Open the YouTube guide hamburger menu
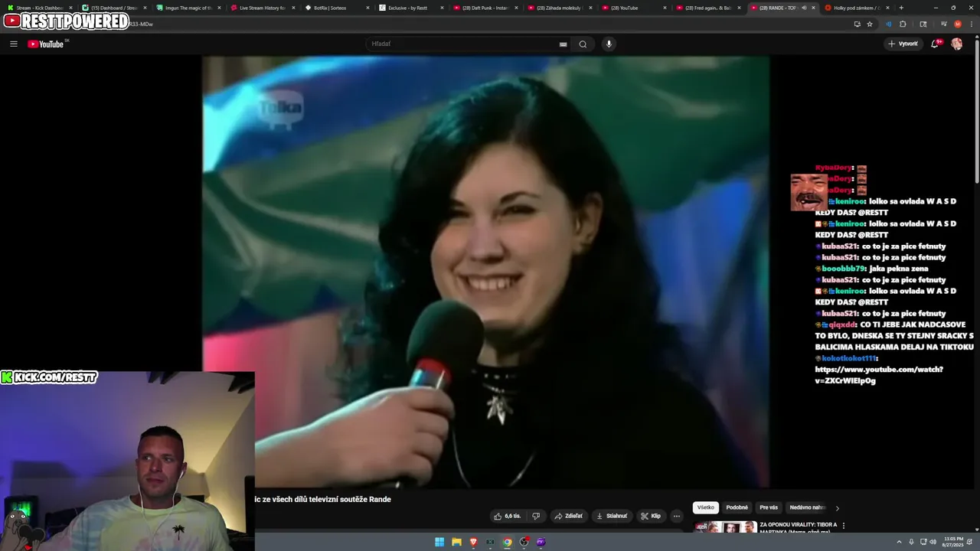 tap(13, 44)
